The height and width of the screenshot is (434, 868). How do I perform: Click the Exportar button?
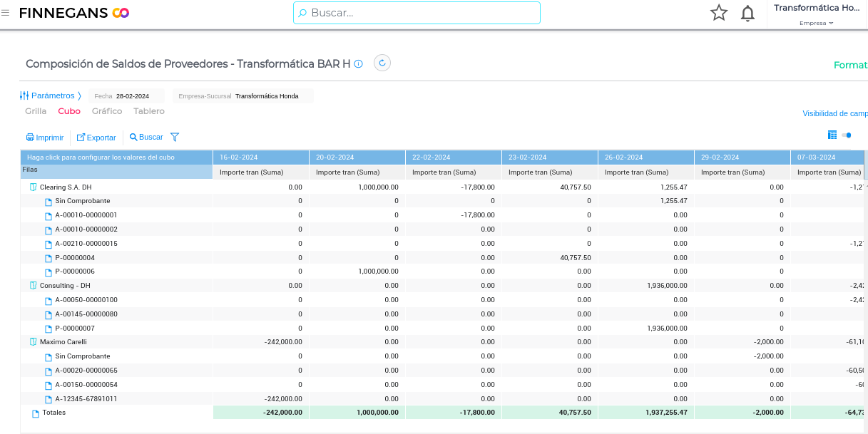click(96, 138)
